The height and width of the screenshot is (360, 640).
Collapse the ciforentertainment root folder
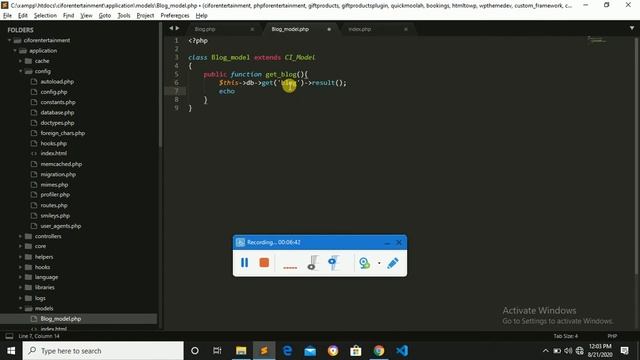pyautogui.click(x=9, y=40)
